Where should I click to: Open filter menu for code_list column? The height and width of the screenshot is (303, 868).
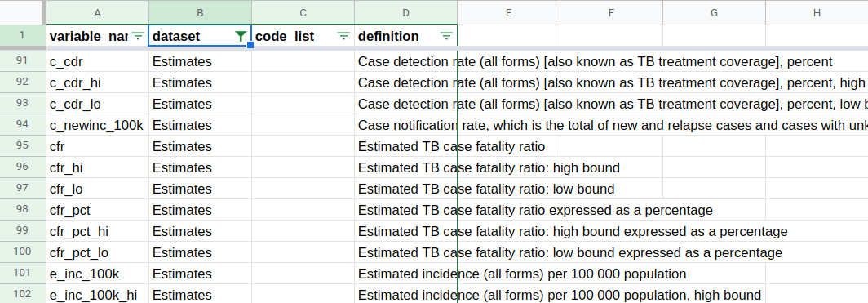point(343,36)
